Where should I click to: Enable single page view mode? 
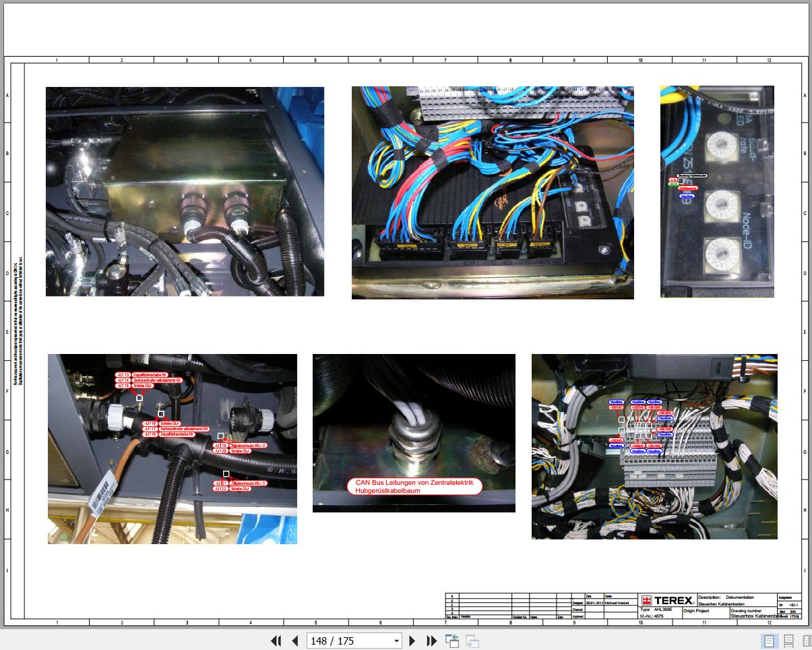point(768,641)
